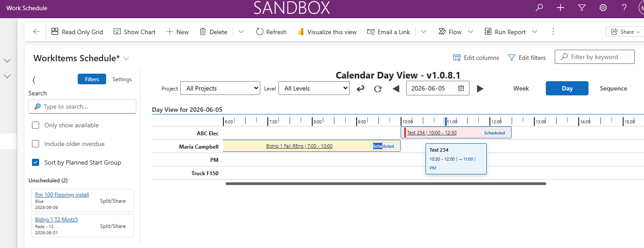Switch to the Settings tab
This screenshot has height=248, width=644.
tap(122, 79)
